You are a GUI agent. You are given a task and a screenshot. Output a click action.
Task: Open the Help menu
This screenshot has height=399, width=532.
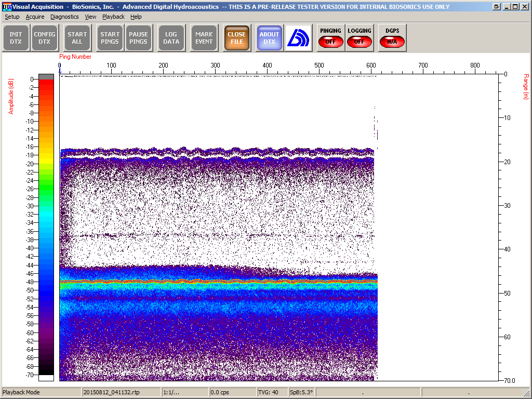pos(136,17)
